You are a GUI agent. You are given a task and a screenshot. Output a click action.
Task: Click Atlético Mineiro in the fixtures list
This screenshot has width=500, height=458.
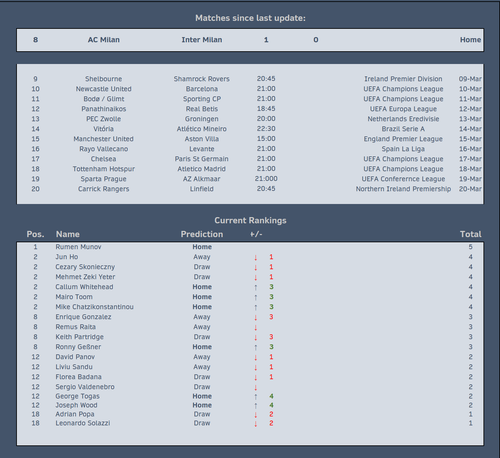coord(202,129)
